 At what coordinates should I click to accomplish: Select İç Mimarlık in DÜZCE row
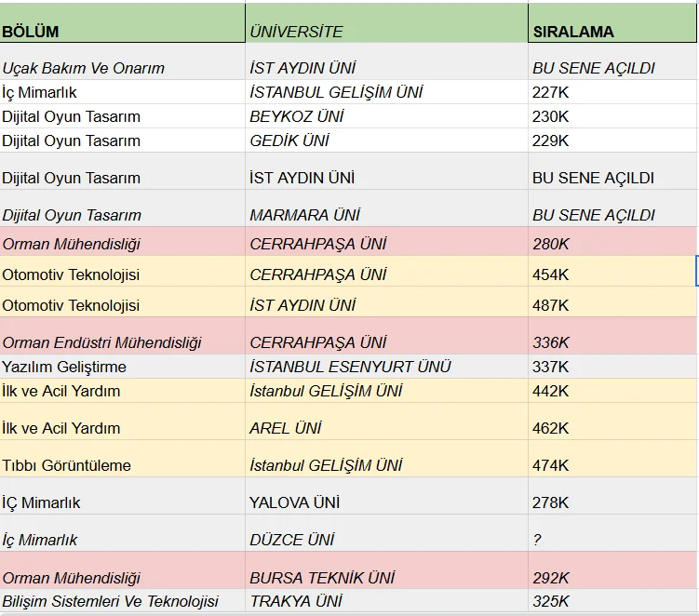pos(122,533)
